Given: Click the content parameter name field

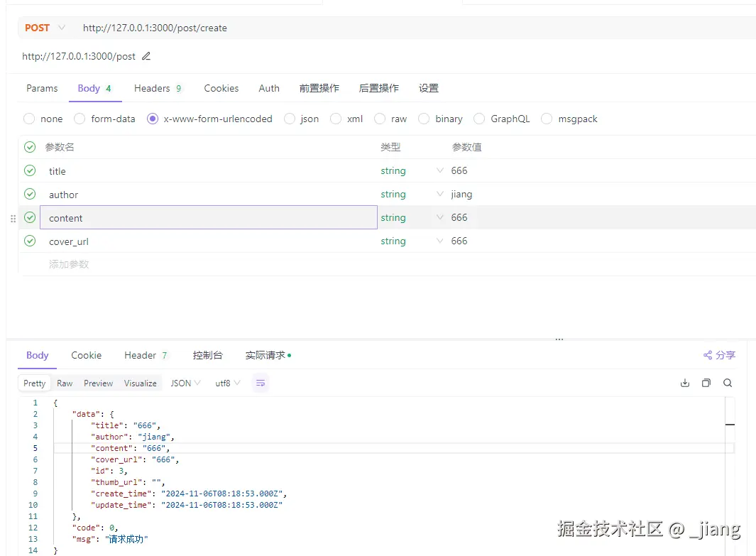Looking at the screenshot, I should pyautogui.click(x=208, y=217).
